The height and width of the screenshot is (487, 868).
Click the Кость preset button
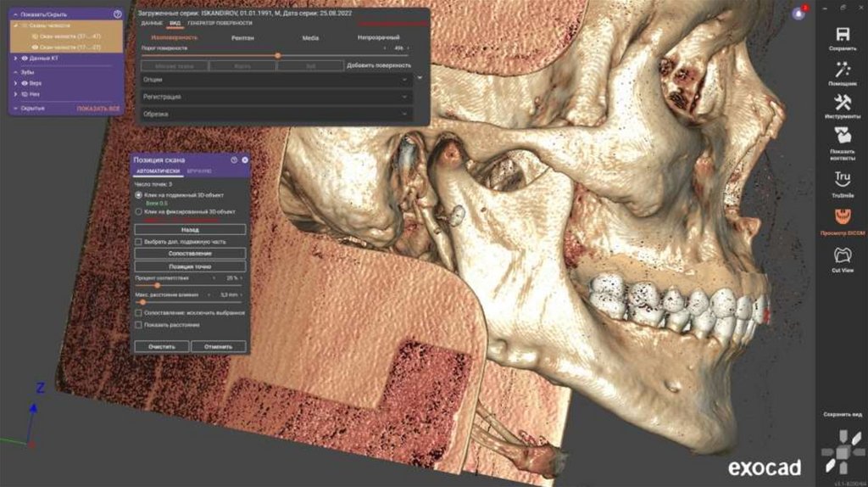click(242, 66)
